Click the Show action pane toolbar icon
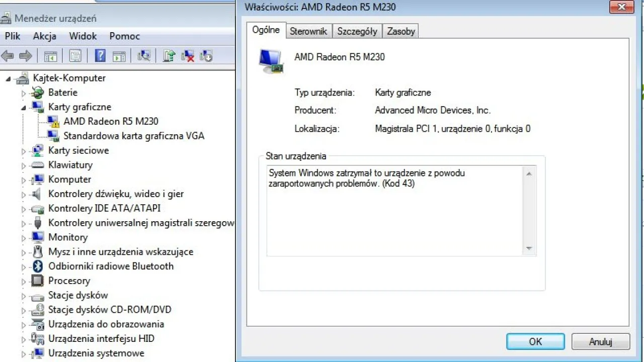The image size is (644, 362). pos(119,55)
